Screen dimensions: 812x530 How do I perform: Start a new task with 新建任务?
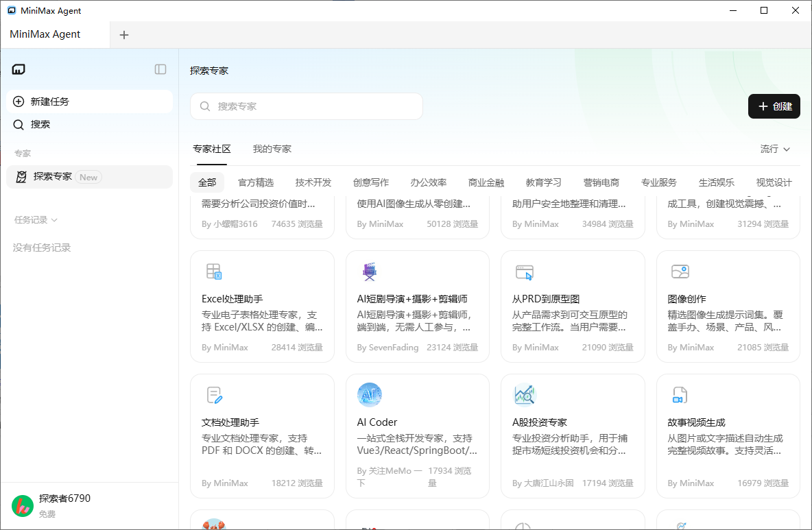[x=89, y=101]
